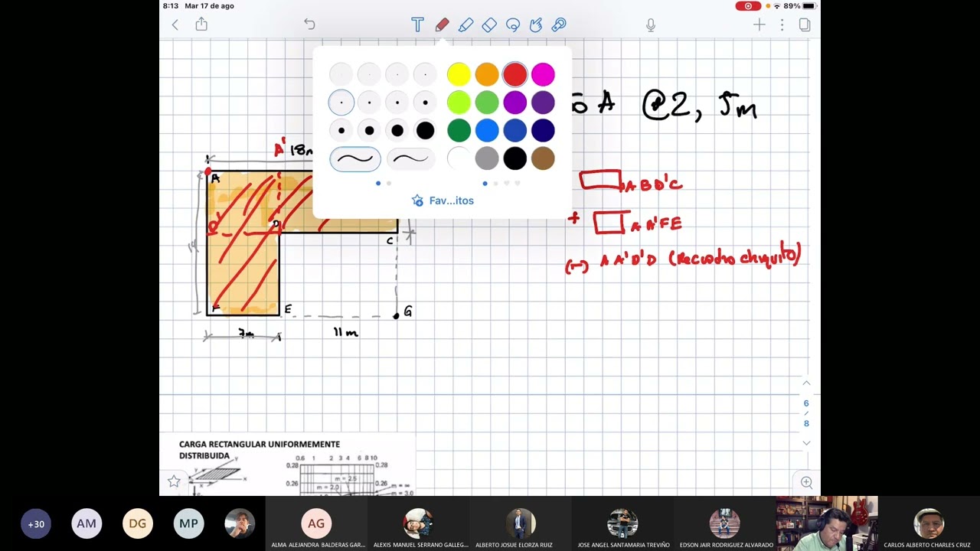Choose magenta pen color
Viewport: 980px width, 551px height.
[543, 74]
